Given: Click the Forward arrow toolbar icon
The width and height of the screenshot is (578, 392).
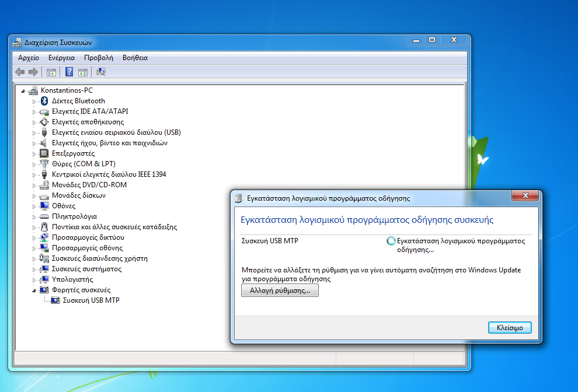Looking at the screenshot, I should coord(33,72).
